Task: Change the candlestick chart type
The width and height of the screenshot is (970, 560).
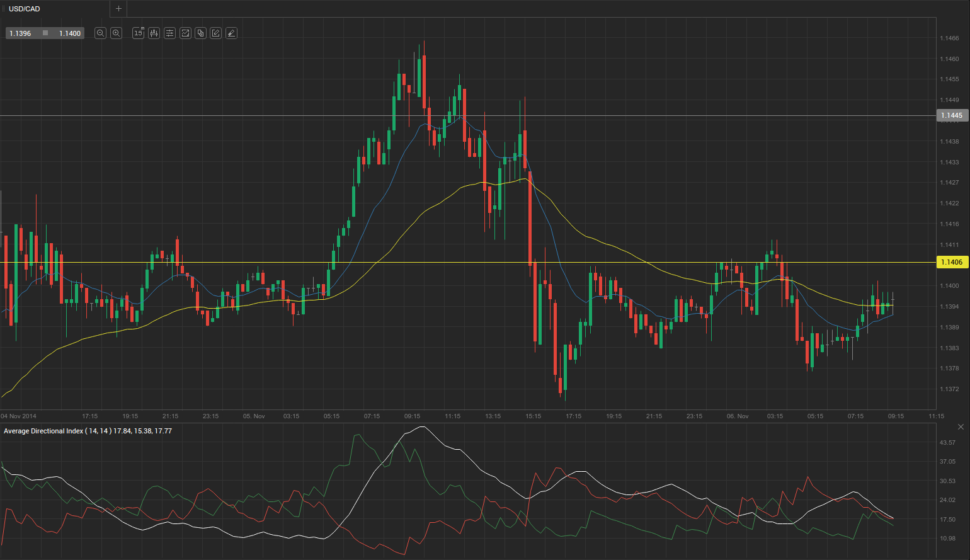Action: coord(154,33)
